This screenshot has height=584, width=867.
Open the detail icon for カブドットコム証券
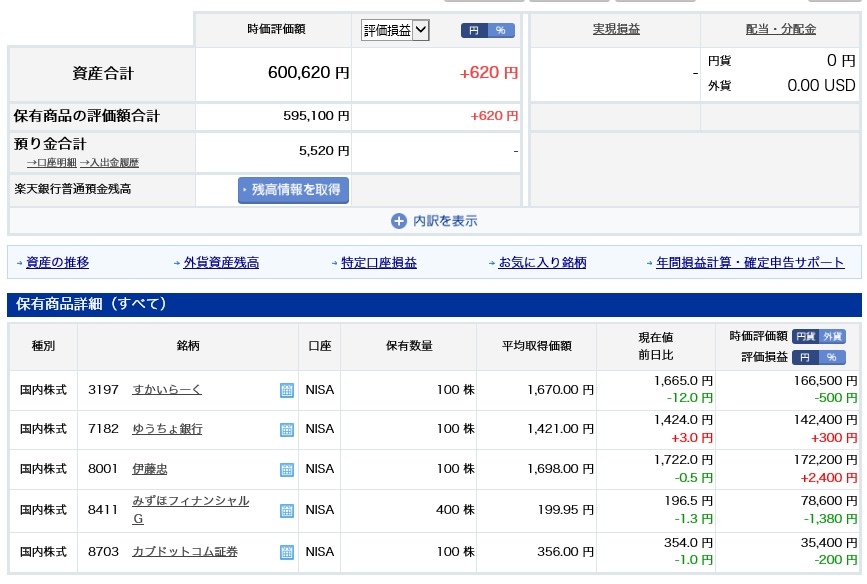coord(287,552)
